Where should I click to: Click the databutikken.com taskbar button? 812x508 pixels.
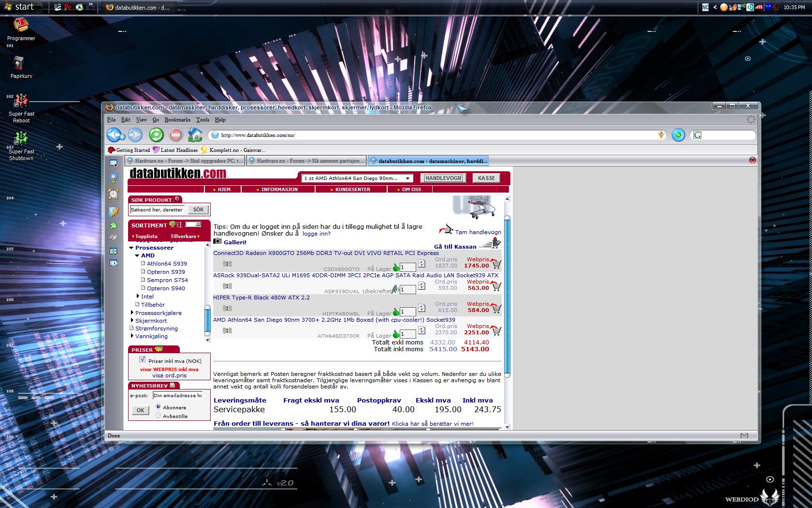click(x=139, y=7)
